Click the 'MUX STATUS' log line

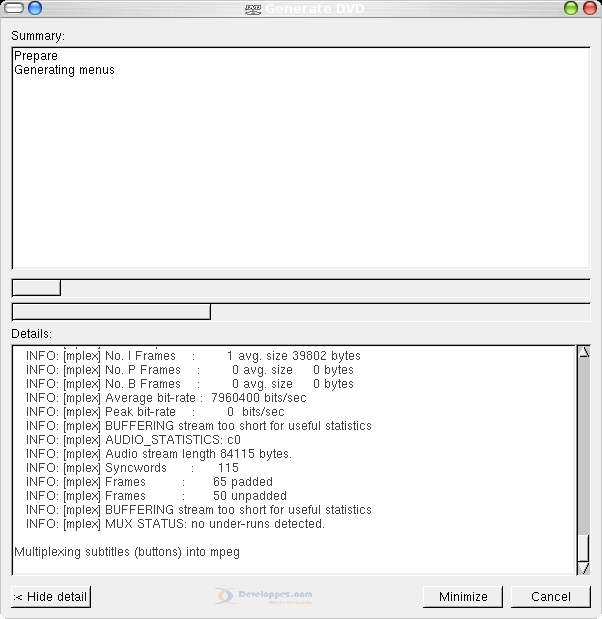click(x=175, y=524)
